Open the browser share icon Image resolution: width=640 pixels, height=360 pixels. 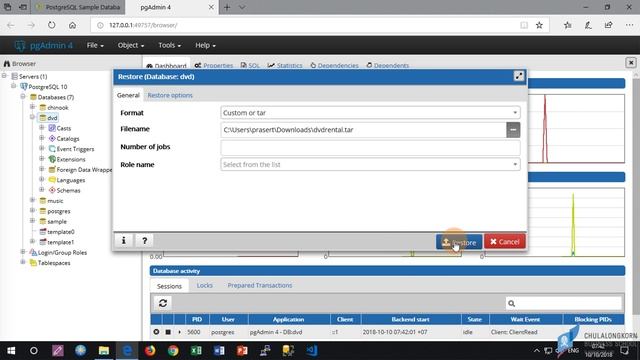point(608,25)
